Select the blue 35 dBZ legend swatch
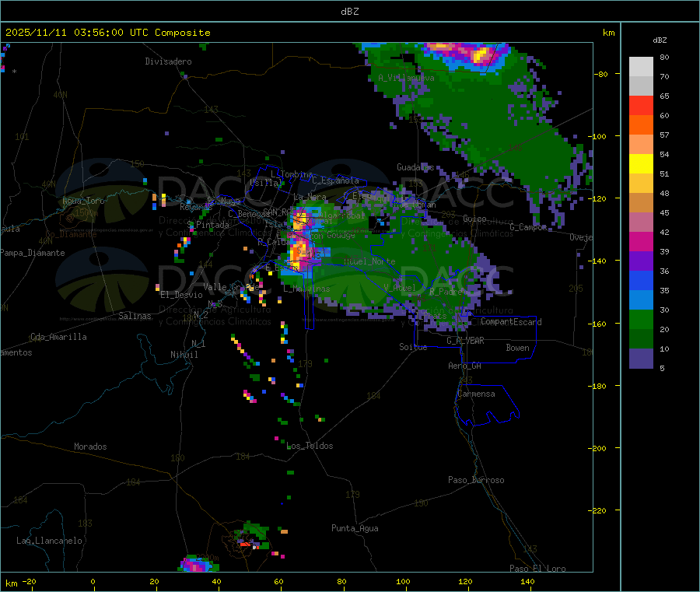700x592 pixels. click(x=641, y=280)
